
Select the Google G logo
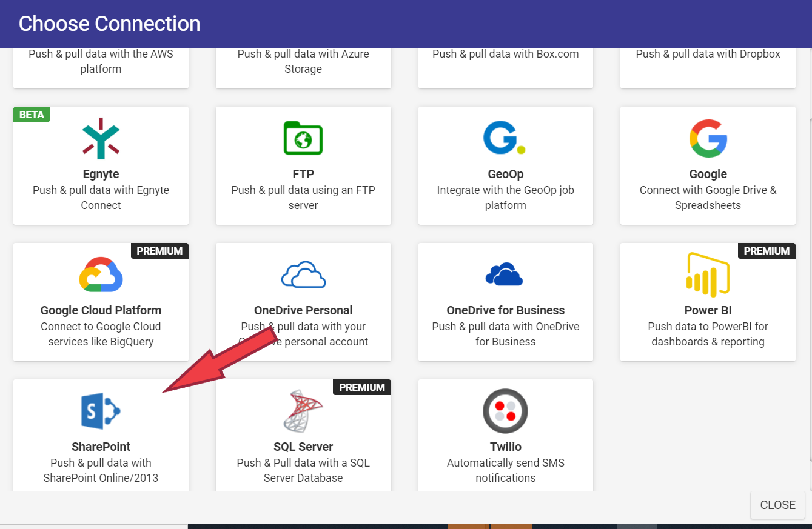point(708,138)
